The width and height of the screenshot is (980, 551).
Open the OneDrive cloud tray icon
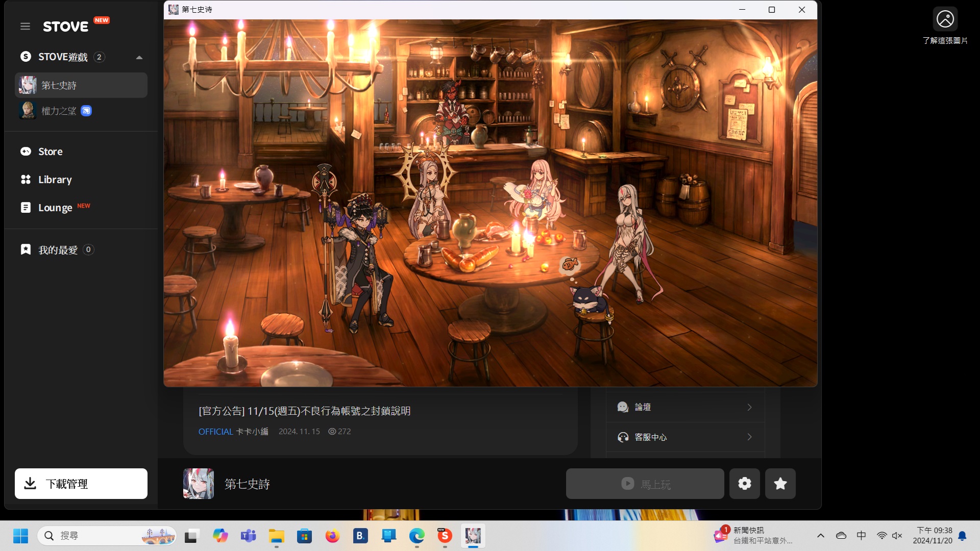pos(841,536)
